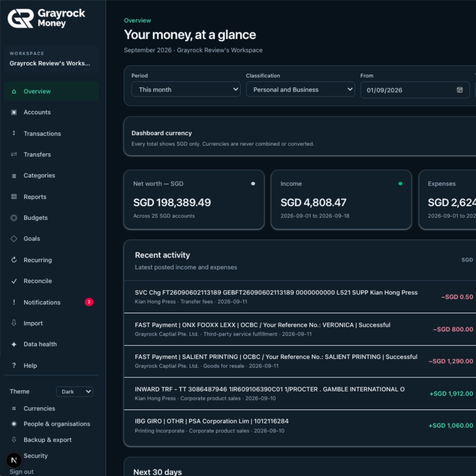Viewport: 476px width, 476px height.
Task: Open the calendar picker in From field
Action: (x=460, y=90)
